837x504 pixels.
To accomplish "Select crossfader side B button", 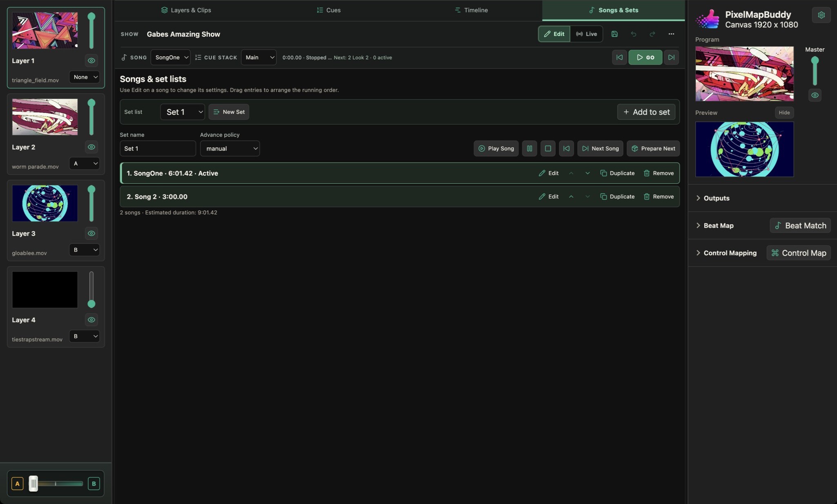I will (x=94, y=484).
